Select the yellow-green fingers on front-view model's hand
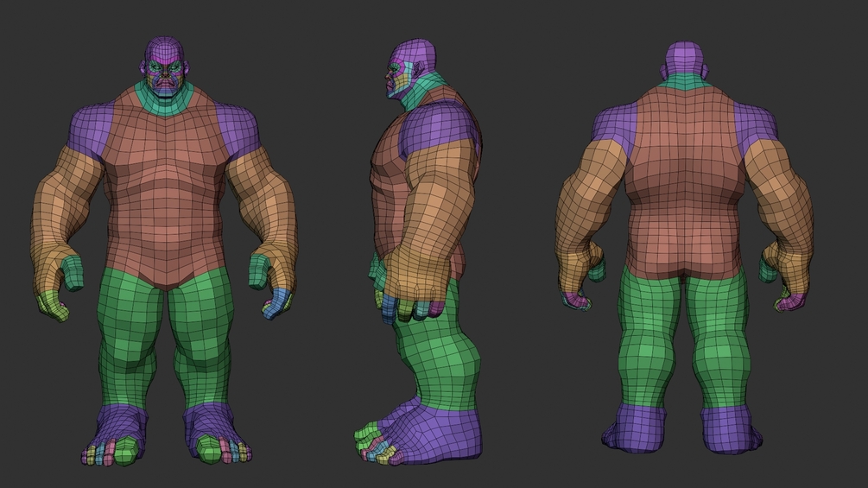The height and width of the screenshot is (488, 868). tap(51, 306)
